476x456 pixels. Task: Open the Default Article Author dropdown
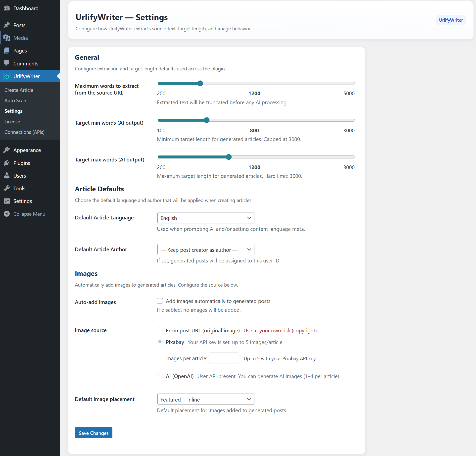[205, 250]
